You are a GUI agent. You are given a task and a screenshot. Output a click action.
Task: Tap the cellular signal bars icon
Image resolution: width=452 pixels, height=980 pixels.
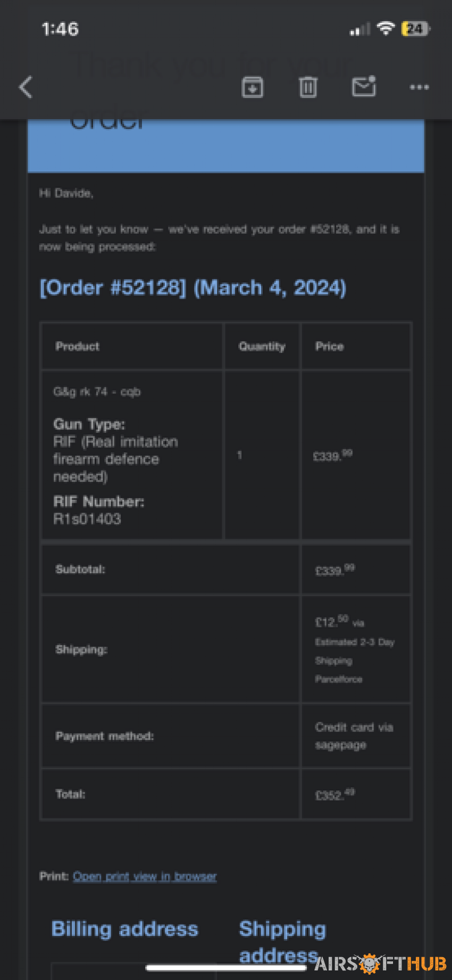point(359,29)
